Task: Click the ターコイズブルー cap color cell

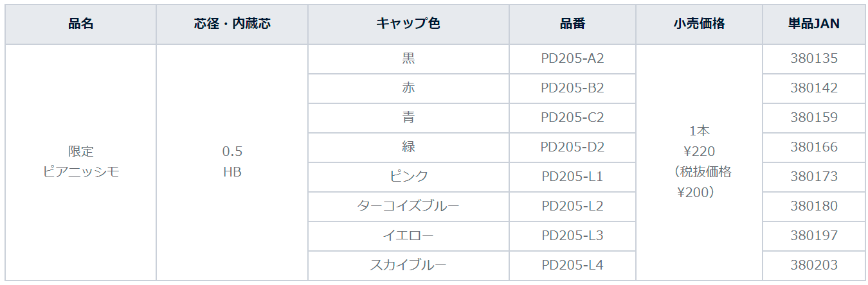Action: coord(409,207)
